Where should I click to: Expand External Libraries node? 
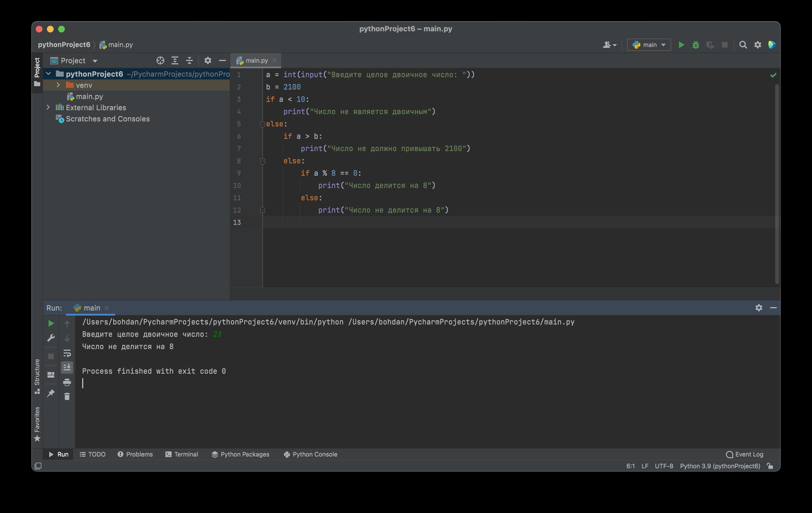[48, 107]
